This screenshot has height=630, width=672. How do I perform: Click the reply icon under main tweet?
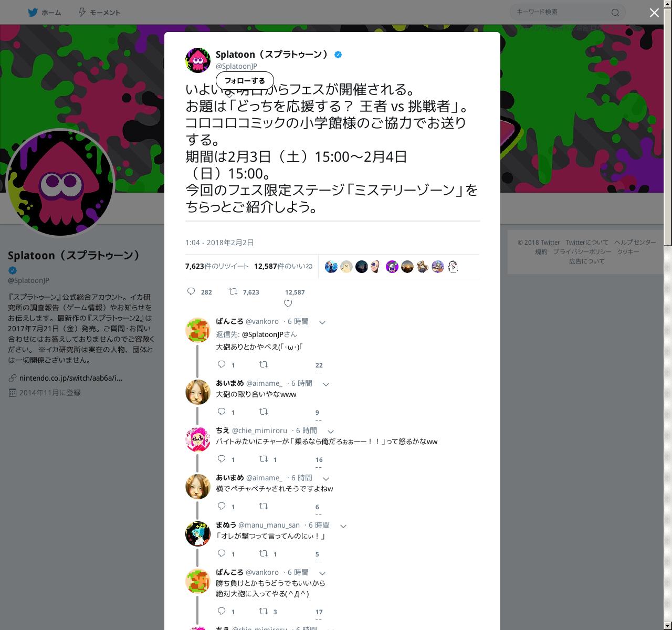click(191, 291)
